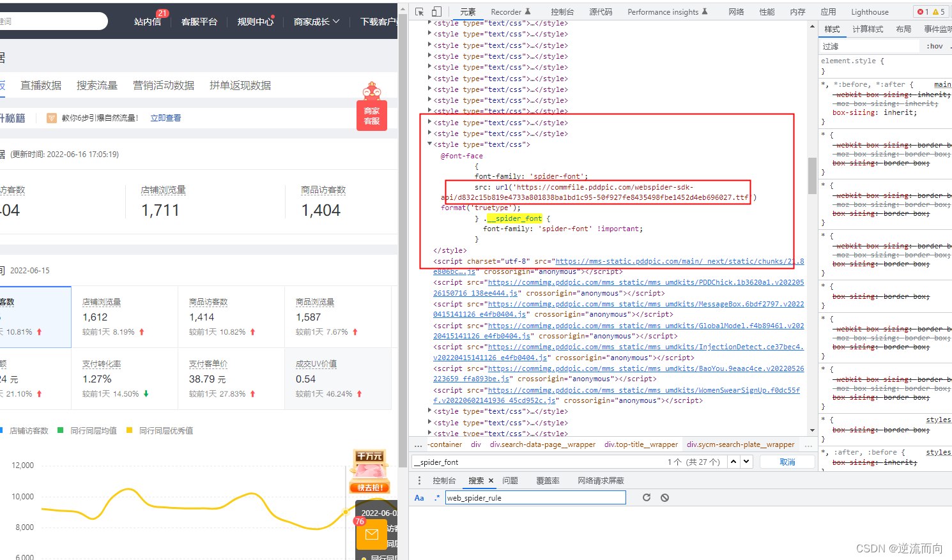952x560 pixels.
Task: Open the drawer three-dot menu
Action: coord(419,480)
